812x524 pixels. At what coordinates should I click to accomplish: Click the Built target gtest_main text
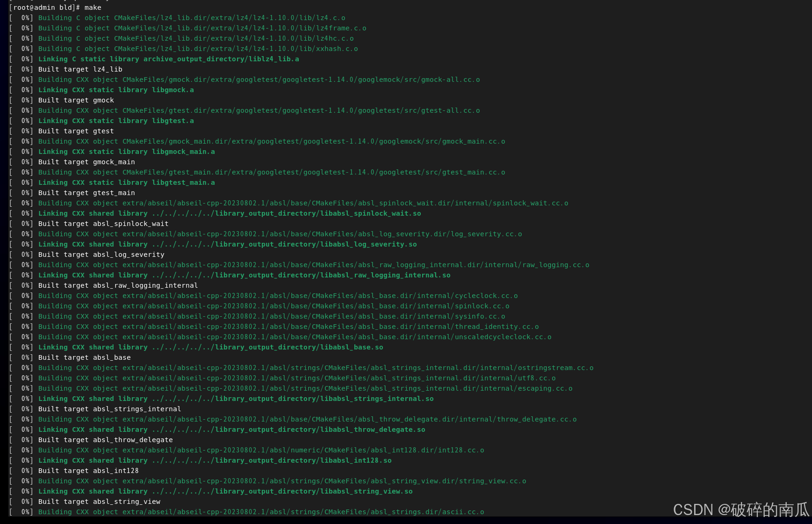86,192
